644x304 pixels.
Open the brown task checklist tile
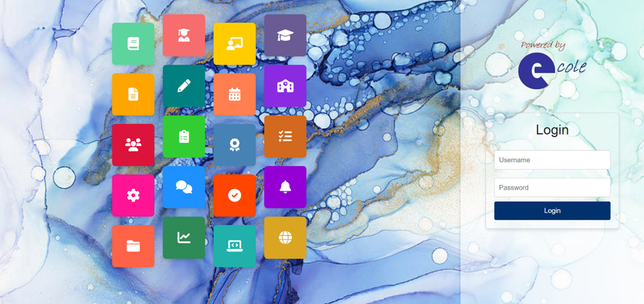pyautogui.click(x=285, y=137)
